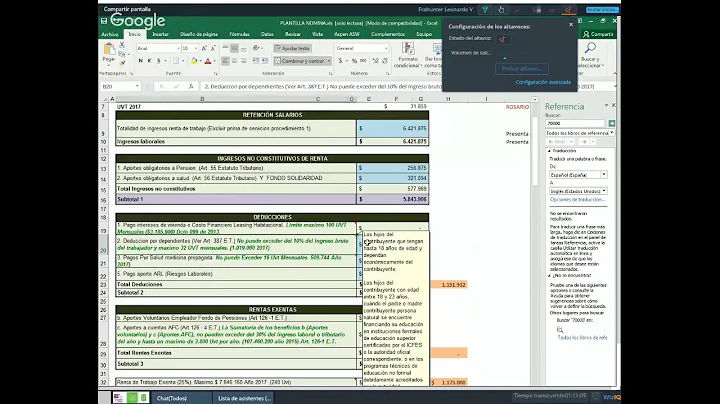
Task: Click Formato condicional icon
Action: [408, 49]
